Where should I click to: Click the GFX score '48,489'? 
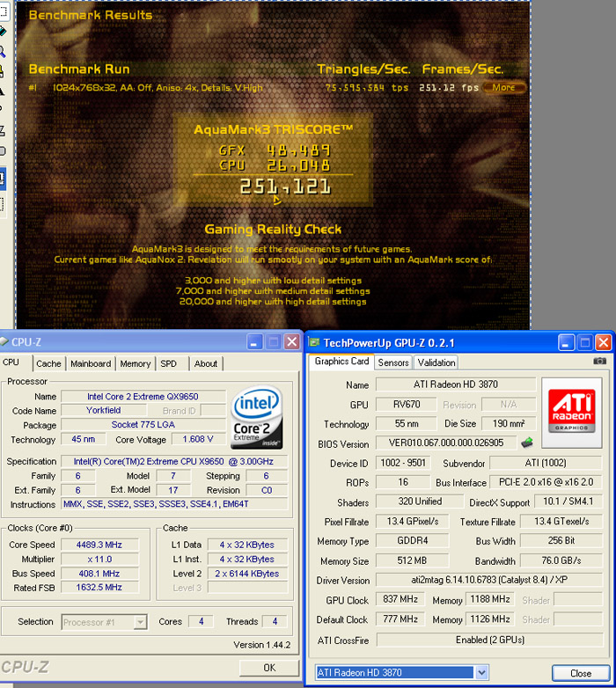(x=298, y=151)
